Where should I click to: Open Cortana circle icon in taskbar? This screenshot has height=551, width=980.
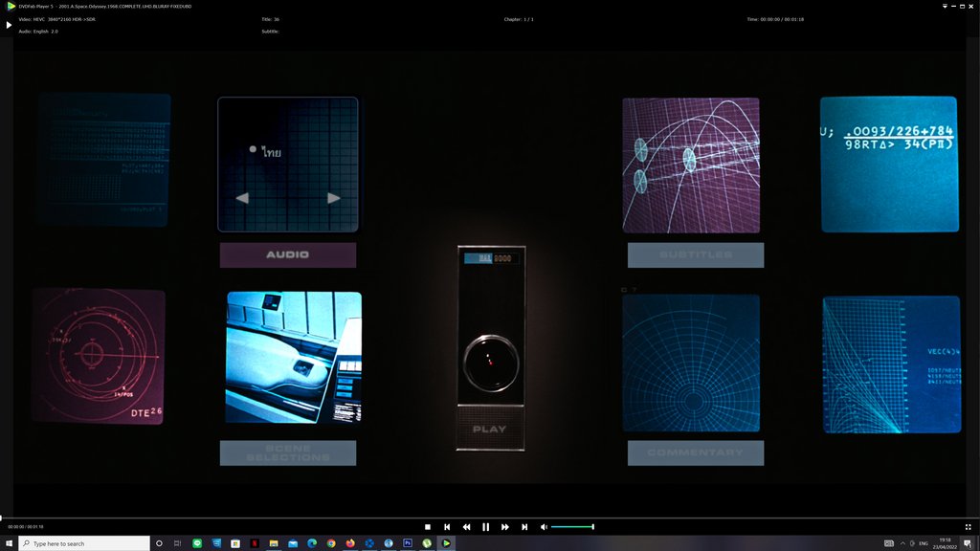tap(159, 543)
